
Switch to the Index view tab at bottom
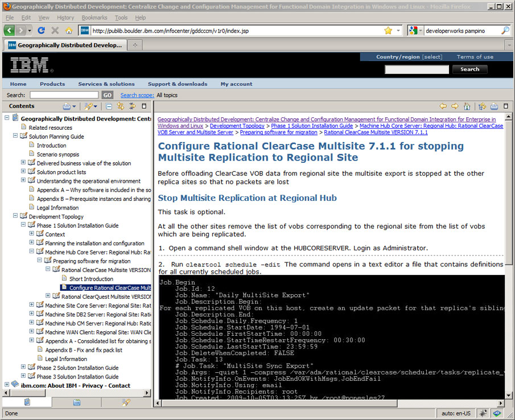point(76,402)
